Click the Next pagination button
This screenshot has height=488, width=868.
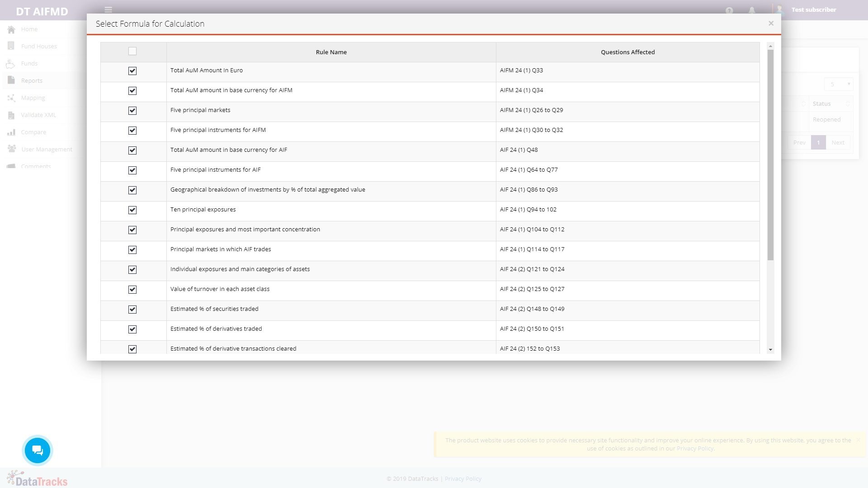838,143
